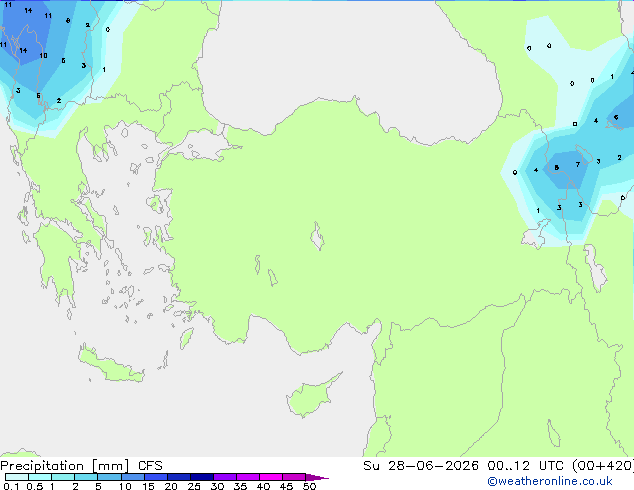634x490 pixels.
Task: Click the '50' legend scale label
Action: coord(309,486)
